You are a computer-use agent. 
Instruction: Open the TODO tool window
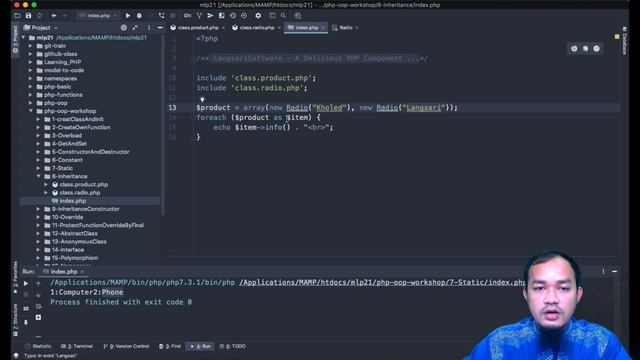point(233,346)
